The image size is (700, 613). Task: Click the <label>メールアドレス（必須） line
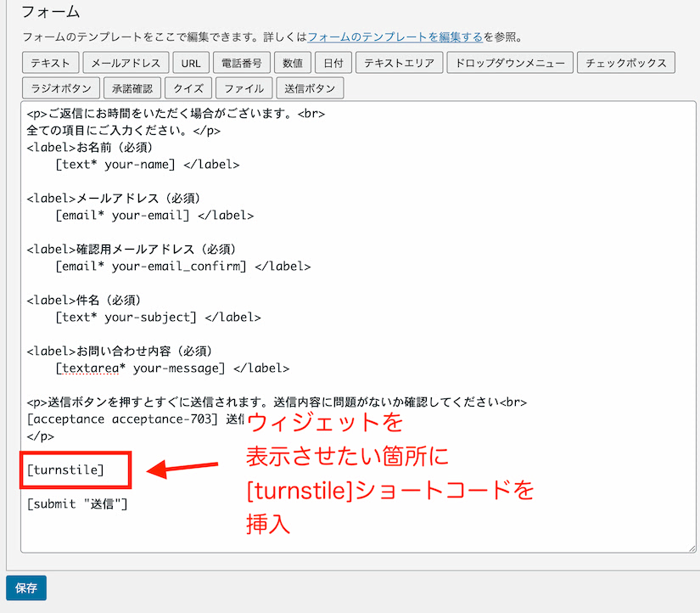114,199
